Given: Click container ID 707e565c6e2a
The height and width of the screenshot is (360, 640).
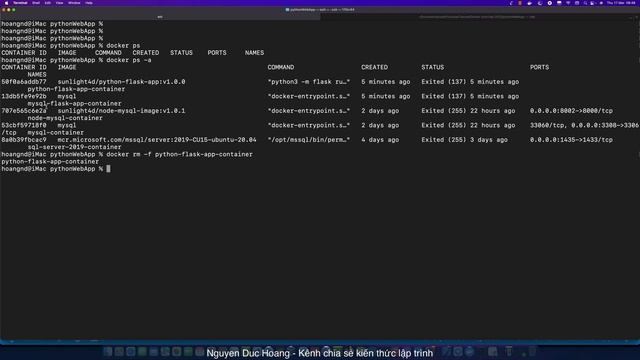Looking at the screenshot, I should (24, 111).
